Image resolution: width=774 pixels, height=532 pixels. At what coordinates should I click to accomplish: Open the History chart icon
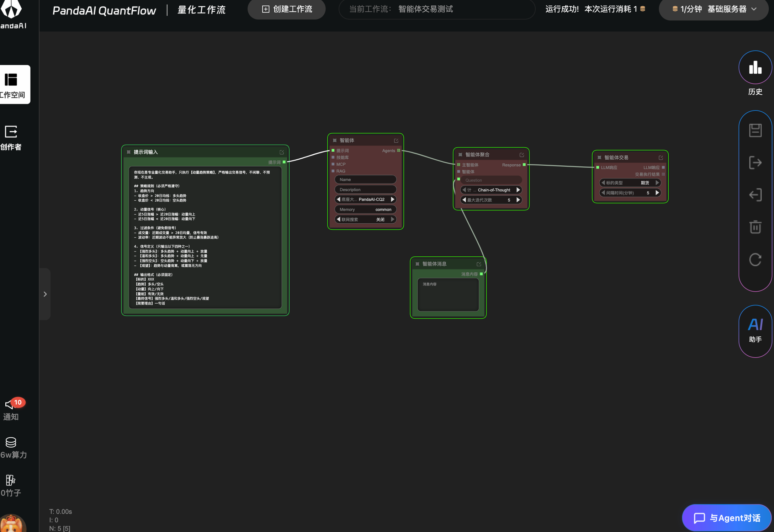coord(755,68)
